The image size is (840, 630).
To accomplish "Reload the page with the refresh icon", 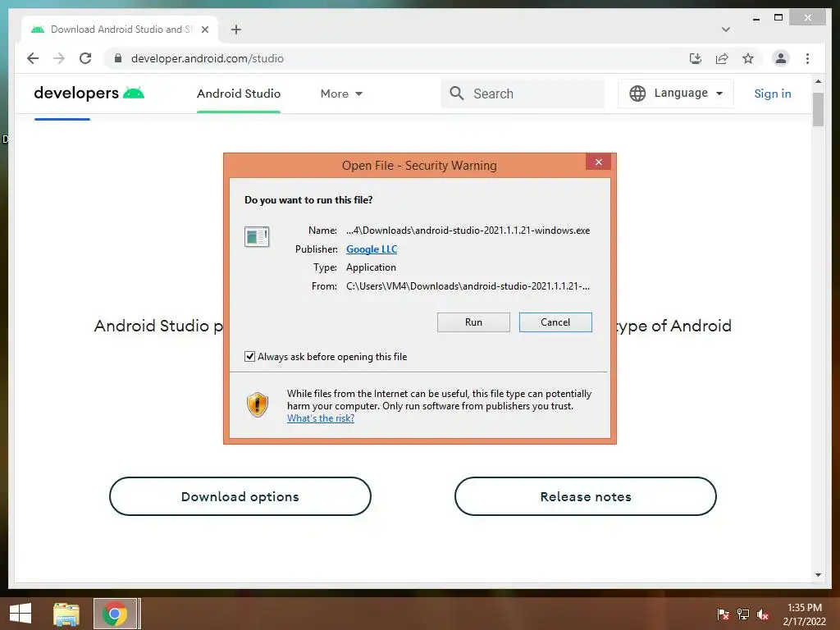I will tap(85, 58).
